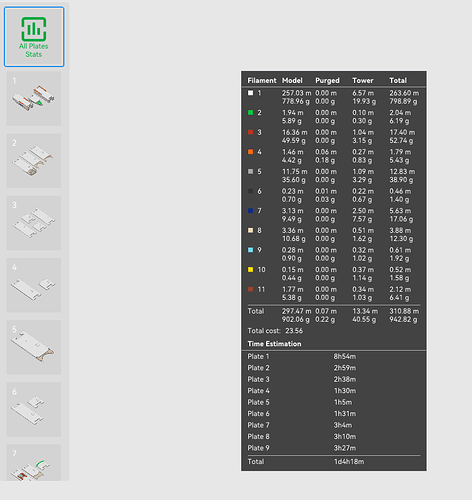Viewport: 472px width, 500px height.
Task: Click the Filament column header
Action: coord(262,80)
